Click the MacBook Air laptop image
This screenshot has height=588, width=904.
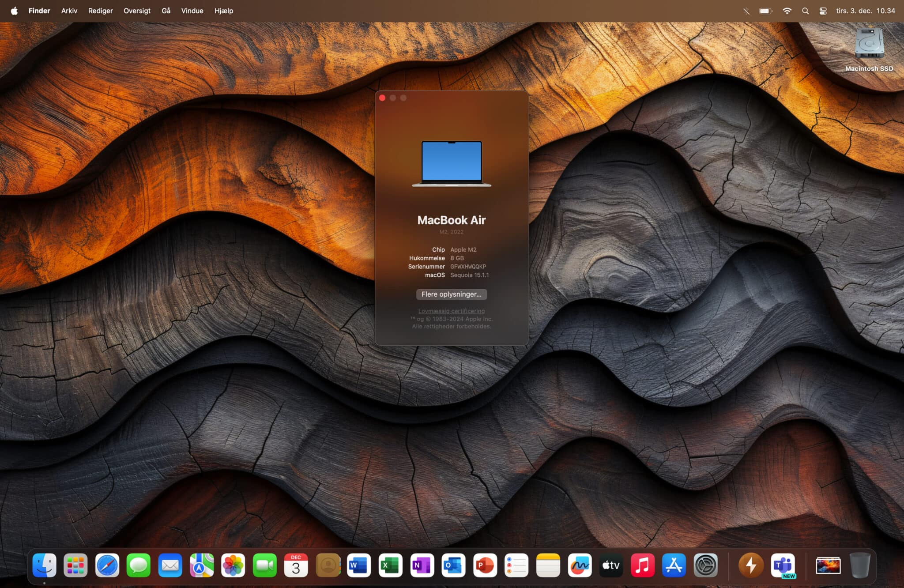(452, 164)
